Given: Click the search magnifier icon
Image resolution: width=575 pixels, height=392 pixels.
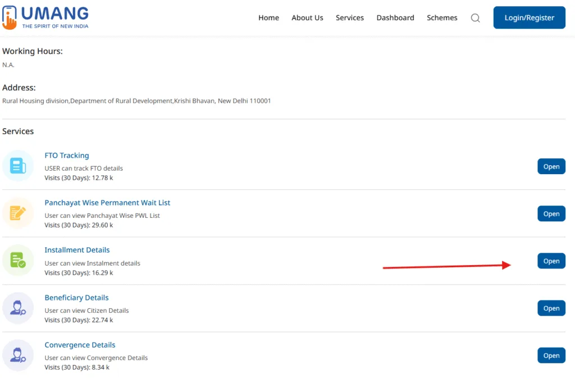Looking at the screenshot, I should (x=475, y=18).
